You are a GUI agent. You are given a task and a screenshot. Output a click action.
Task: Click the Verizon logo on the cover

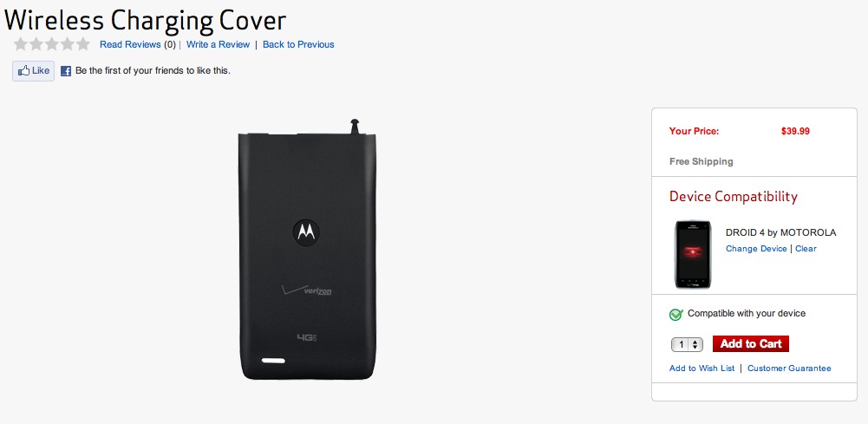307,290
